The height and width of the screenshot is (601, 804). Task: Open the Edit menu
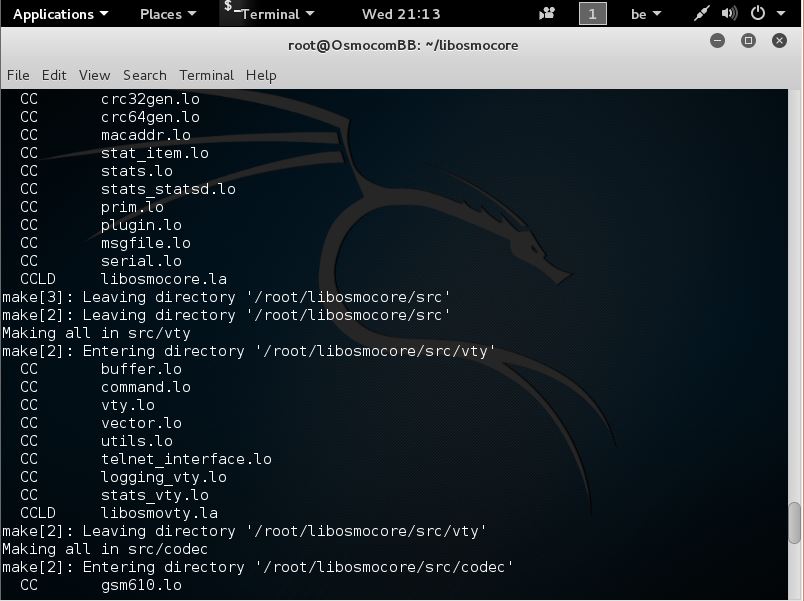coord(54,75)
